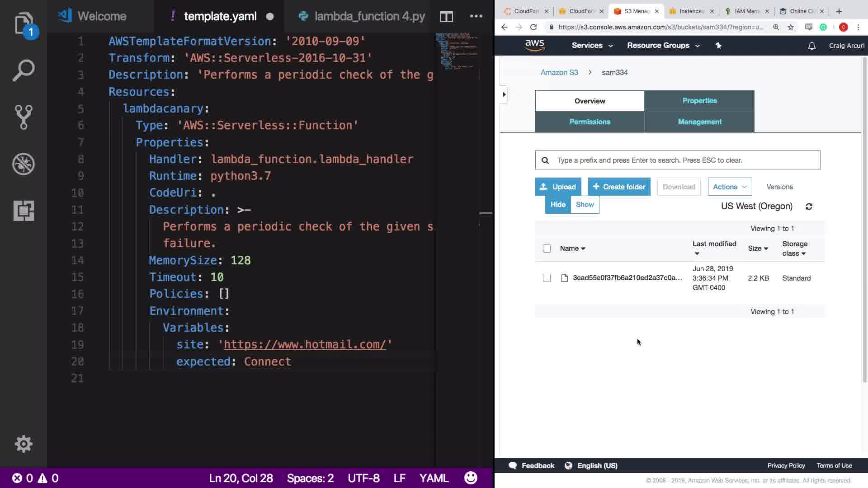
Task: Check the 3ead55e0f37fb6a210 file checkbox
Action: point(547,278)
